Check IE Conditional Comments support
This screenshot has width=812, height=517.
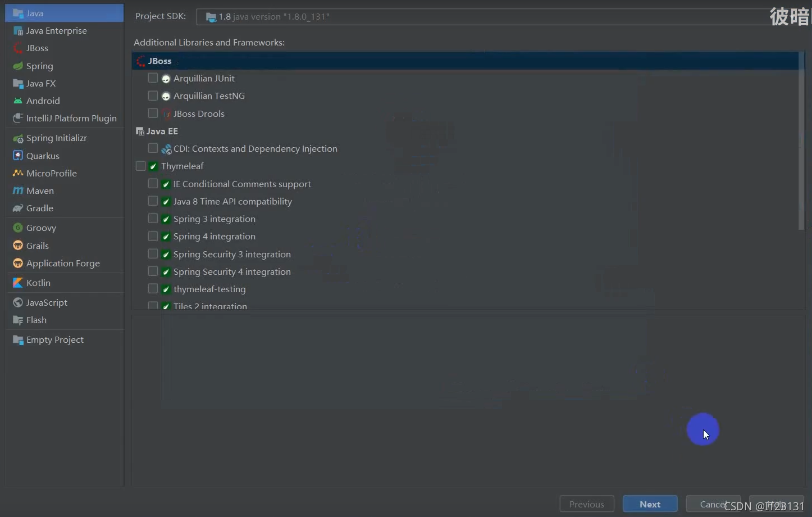153,183
